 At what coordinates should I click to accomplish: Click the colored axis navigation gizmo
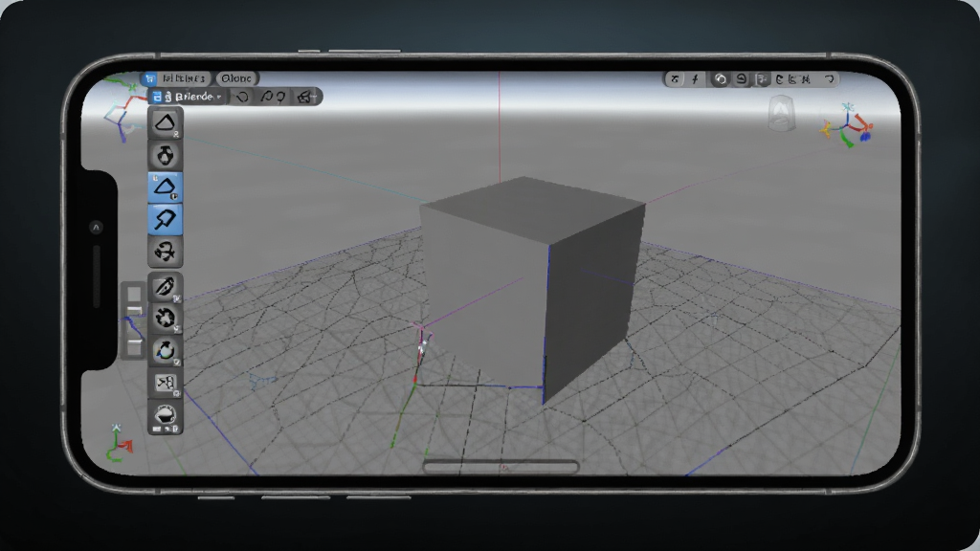point(849,126)
